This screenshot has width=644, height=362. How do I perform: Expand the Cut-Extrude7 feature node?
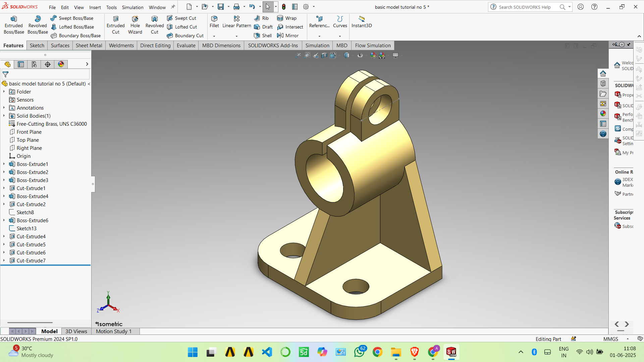coord(4,261)
